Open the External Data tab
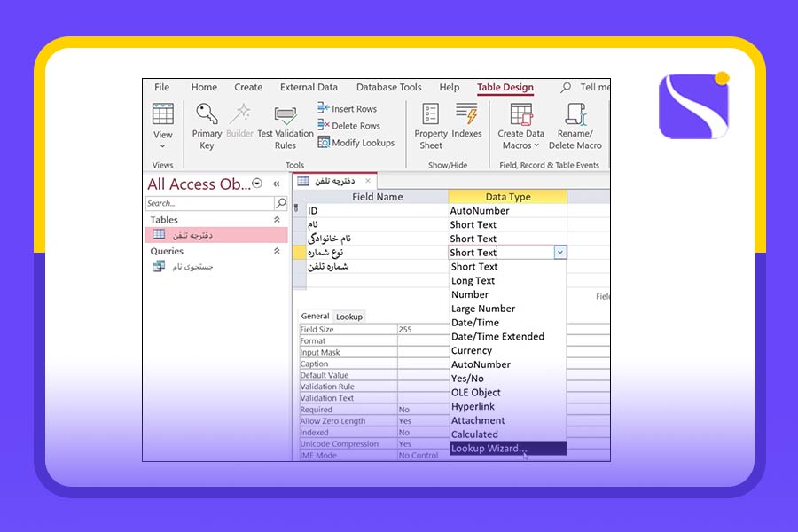This screenshot has width=798, height=532. [x=309, y=87]
